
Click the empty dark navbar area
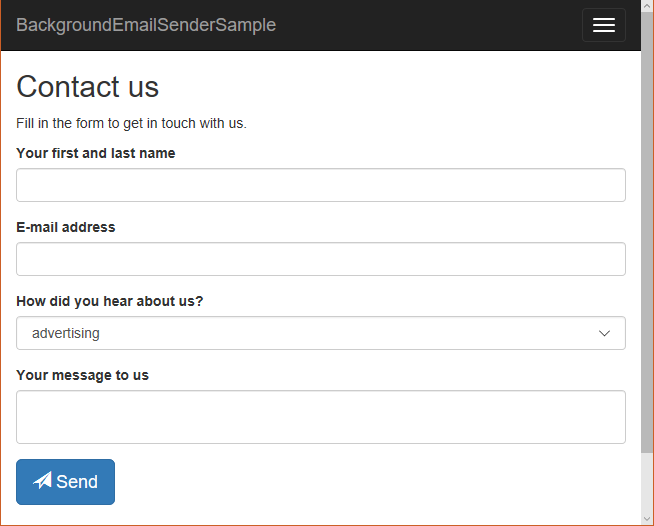pos(430,25)
